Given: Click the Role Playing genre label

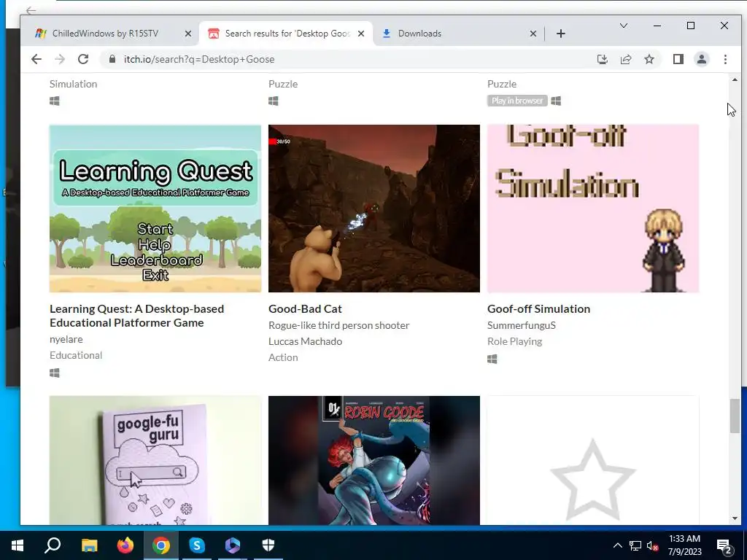Looking at the screenshot, I should point(514,341).
